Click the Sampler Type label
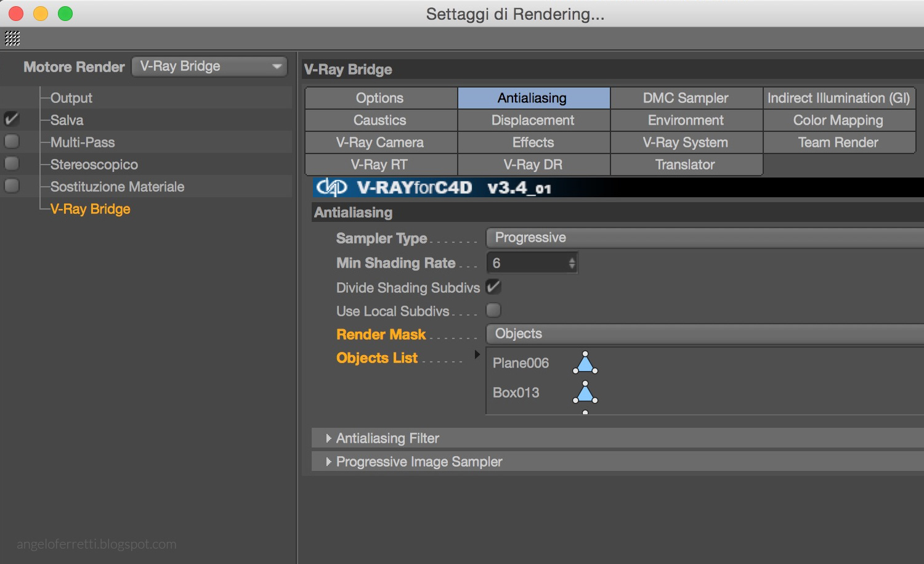The height and width of the screenshot is (564, 924). pyautogui.click(x=382, y=239)
